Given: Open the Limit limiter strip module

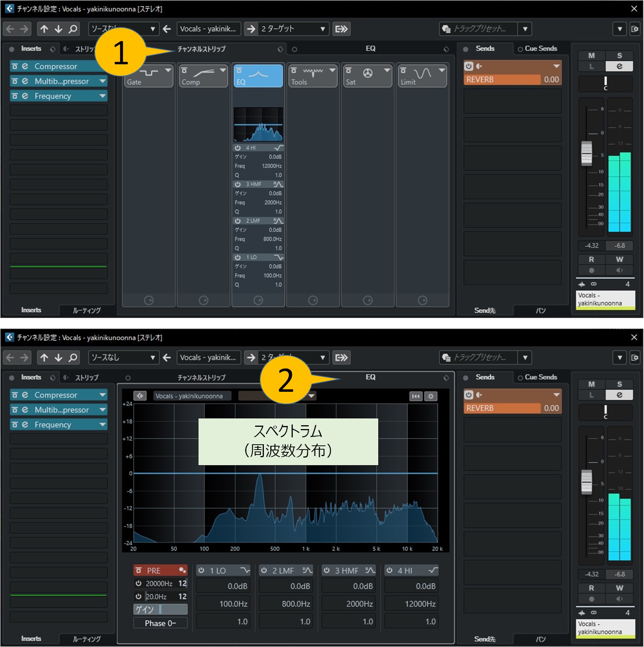Looking at the screenshot, I should (422, 76).
